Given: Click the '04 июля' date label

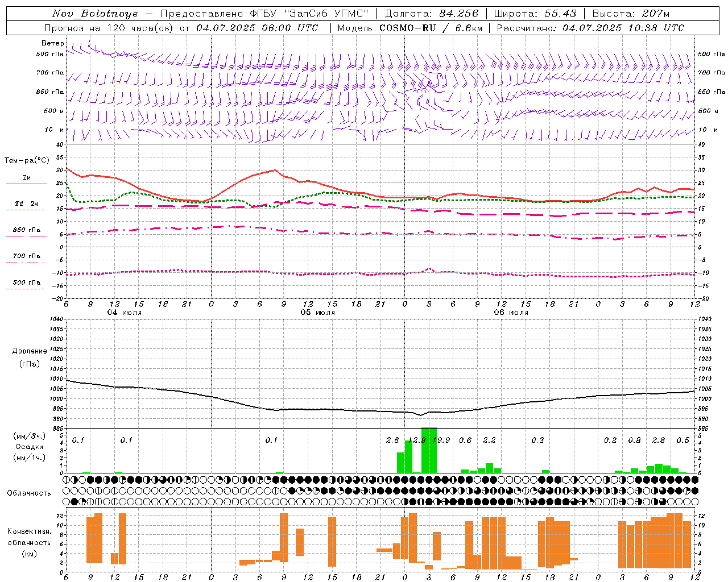Looking at the screenshot, I should 125,313.
